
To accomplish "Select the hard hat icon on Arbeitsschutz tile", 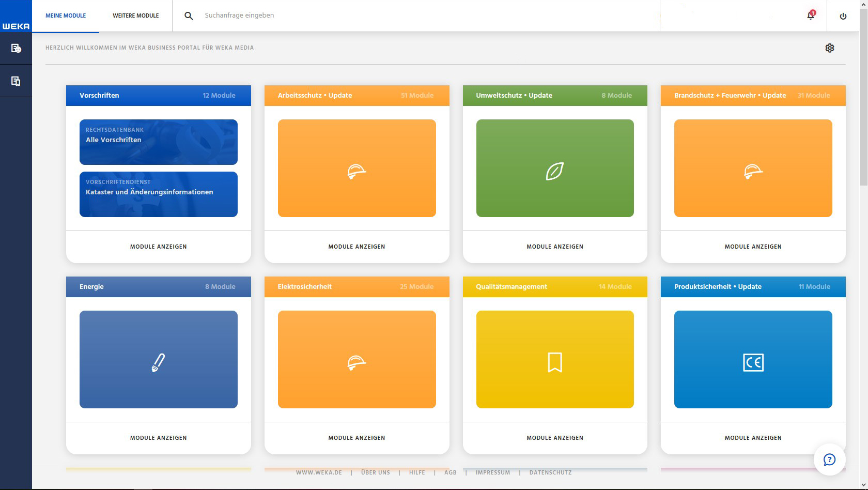I will (x=357, y=171).
